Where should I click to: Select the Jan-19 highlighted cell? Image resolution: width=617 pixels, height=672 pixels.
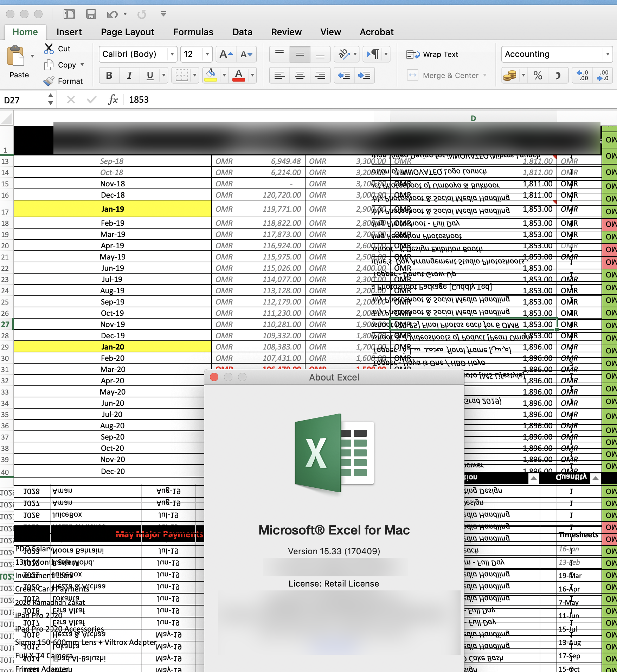pos(113,209)
